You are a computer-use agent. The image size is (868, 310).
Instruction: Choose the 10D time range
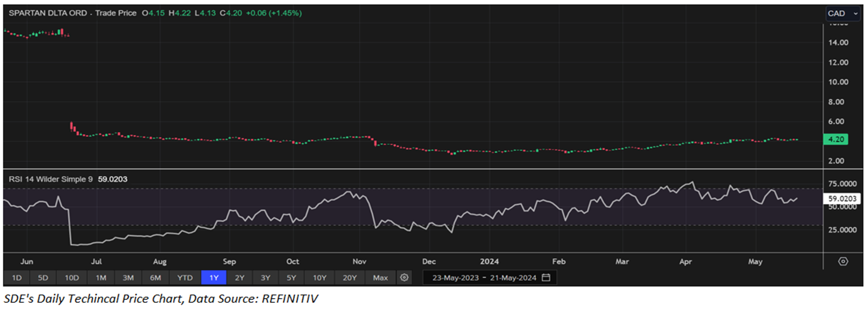(72, 278)
